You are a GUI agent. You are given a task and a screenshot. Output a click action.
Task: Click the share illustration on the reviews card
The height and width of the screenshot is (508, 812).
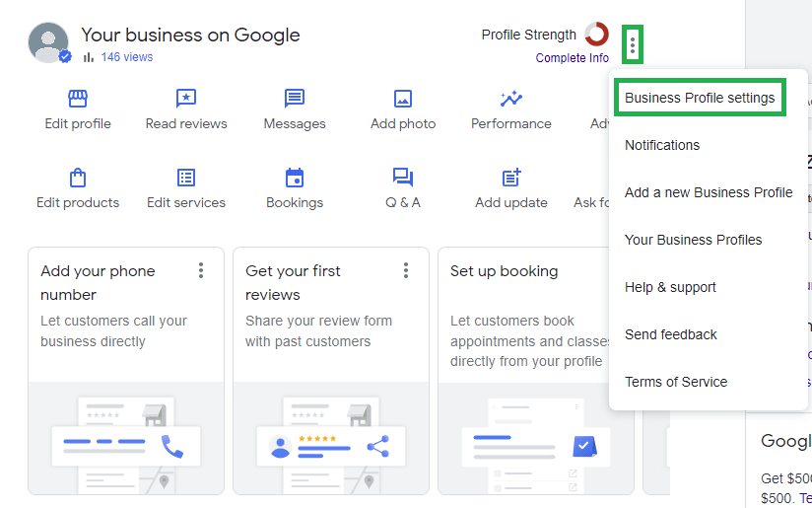378,446
